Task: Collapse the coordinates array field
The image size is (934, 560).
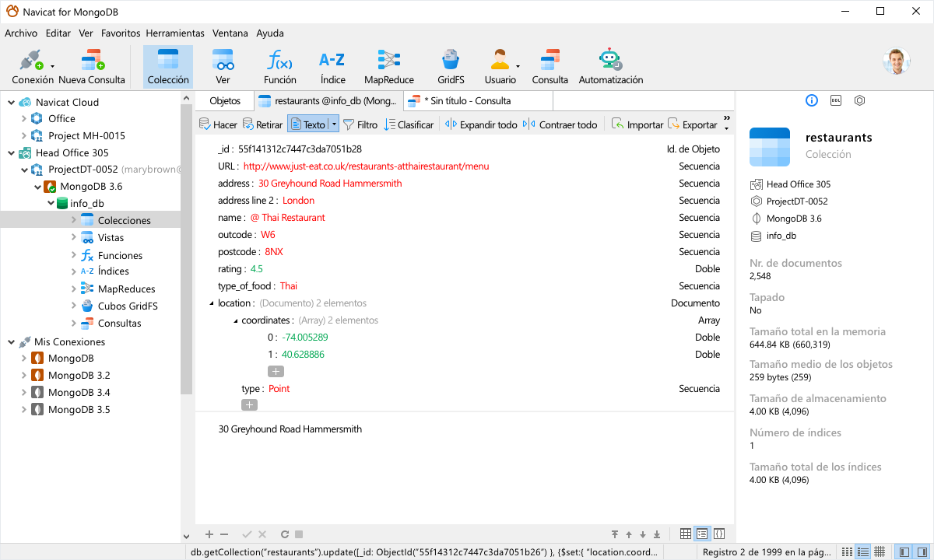Action: [235, 320]
